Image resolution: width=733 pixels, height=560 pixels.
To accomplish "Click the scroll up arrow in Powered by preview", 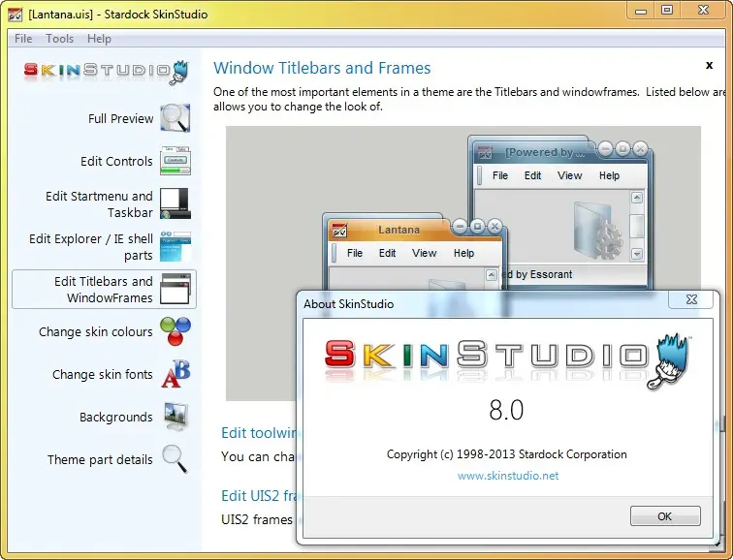I will [637, 197].
